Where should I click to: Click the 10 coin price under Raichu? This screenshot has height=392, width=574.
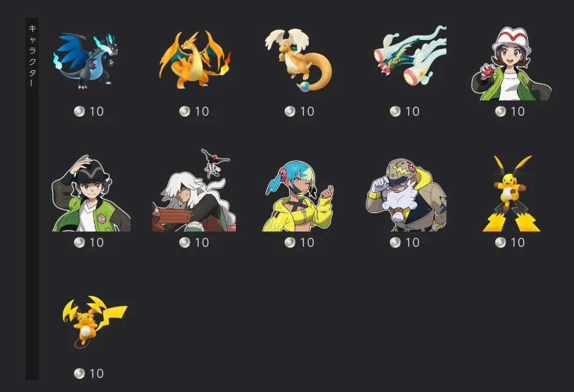[88, 374]
